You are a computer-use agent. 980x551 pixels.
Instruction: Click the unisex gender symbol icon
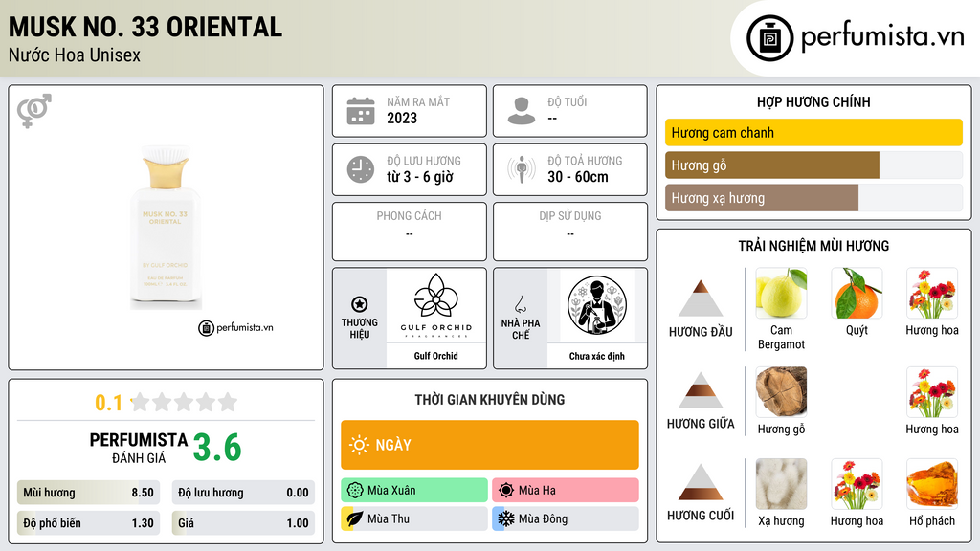34,111
